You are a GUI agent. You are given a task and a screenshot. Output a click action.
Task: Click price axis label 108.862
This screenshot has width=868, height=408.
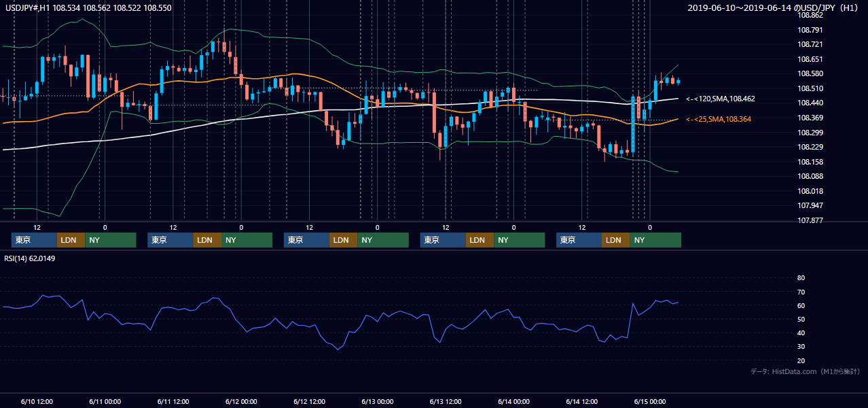coord(810,15)
